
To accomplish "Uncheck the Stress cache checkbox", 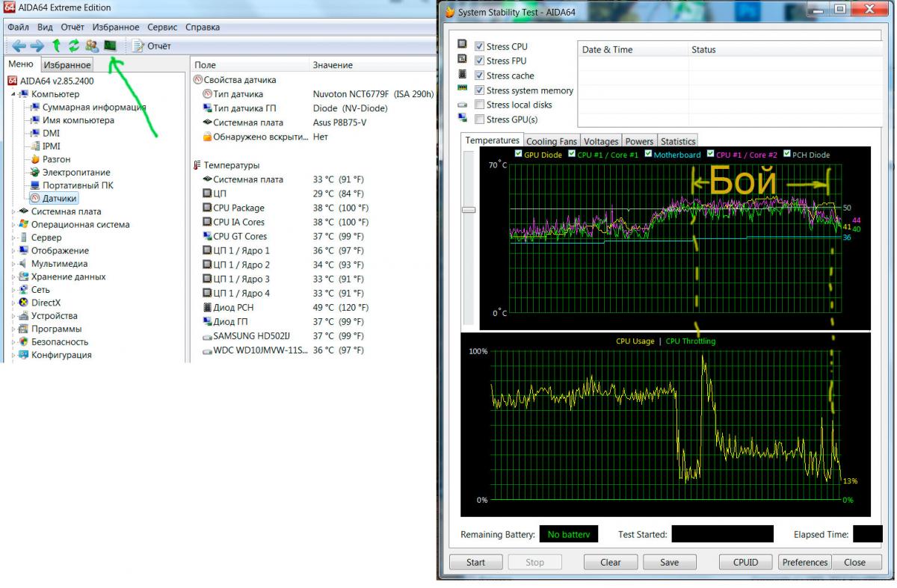I will tap(480, 75).
